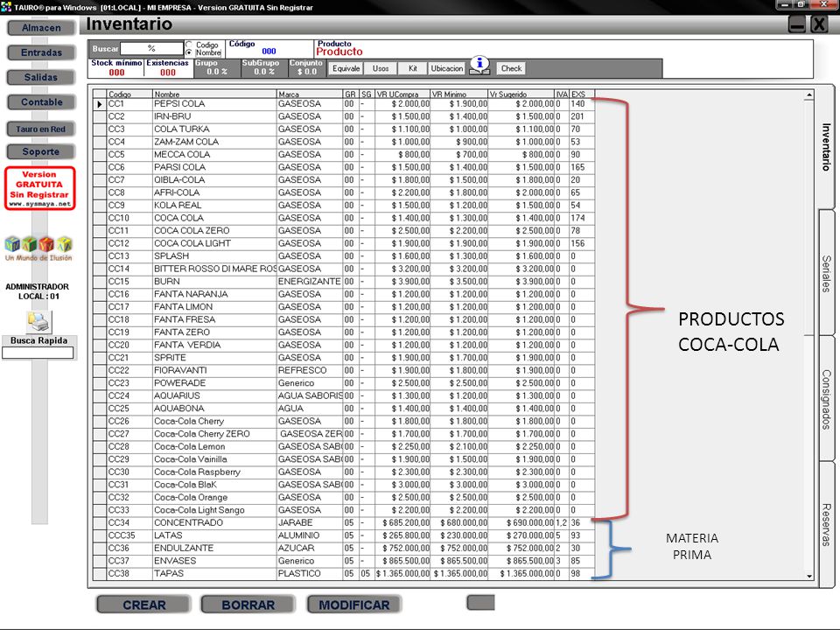Switch to the Reservas side tab

[x=826, y=524]
